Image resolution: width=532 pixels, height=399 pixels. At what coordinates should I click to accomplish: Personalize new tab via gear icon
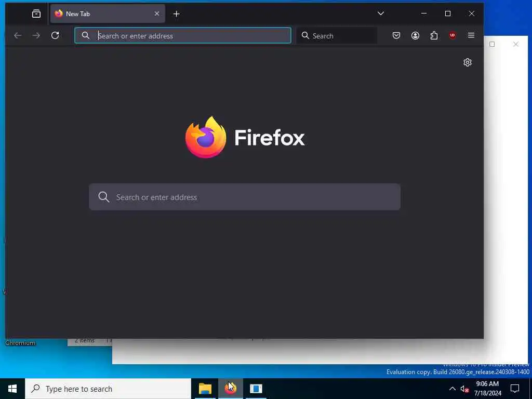468,62
